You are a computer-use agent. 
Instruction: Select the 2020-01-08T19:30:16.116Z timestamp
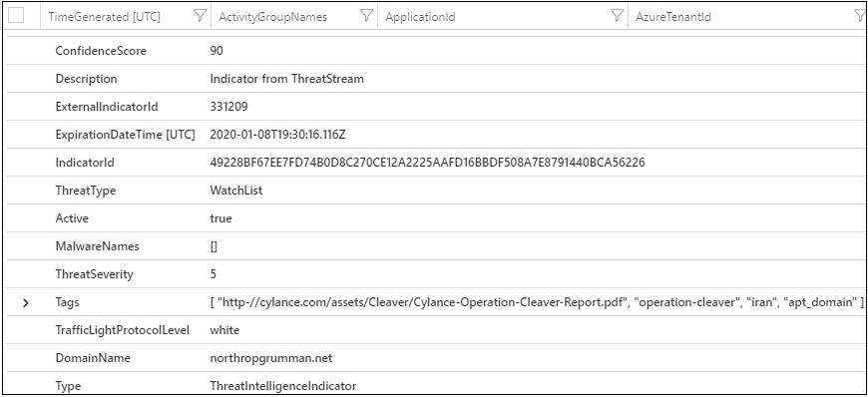[x=278, y=135]
